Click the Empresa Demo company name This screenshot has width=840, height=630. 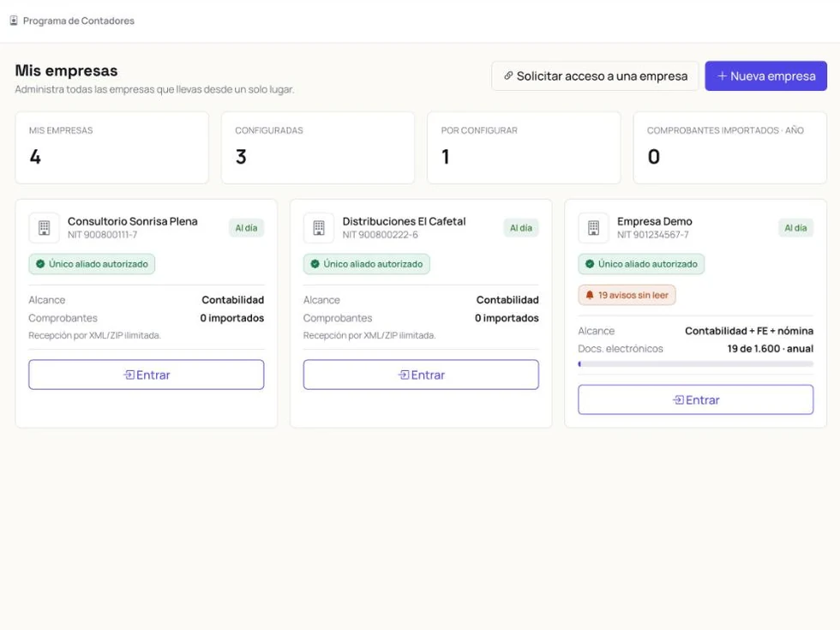point(655,221)
